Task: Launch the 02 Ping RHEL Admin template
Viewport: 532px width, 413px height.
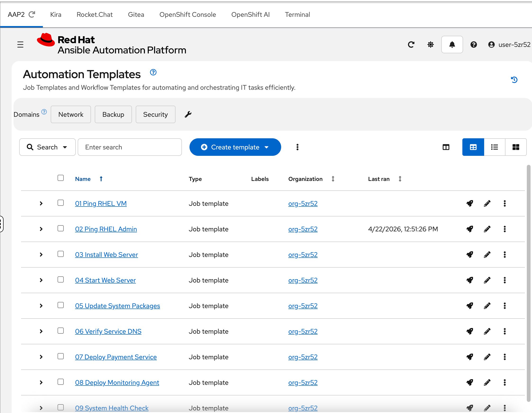Action: (470, 229)
